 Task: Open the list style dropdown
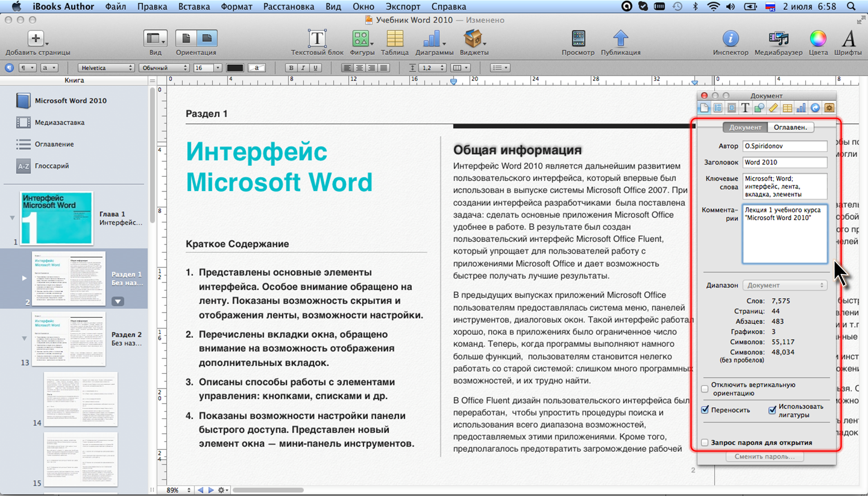[x=500, y=68]
